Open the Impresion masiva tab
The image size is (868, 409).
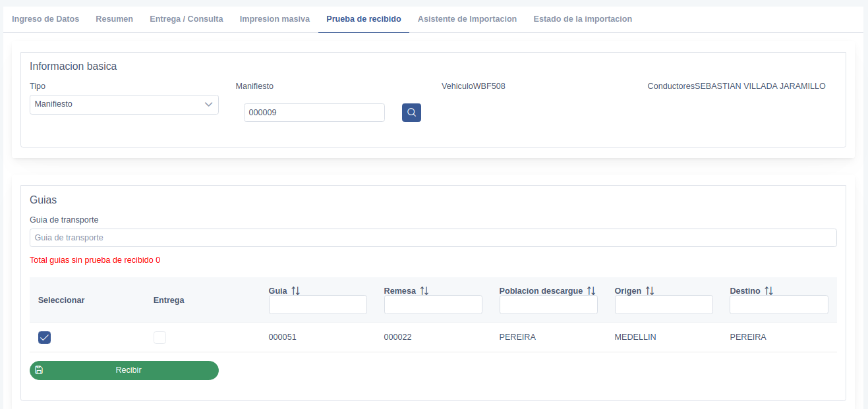(x=274, y=19)
